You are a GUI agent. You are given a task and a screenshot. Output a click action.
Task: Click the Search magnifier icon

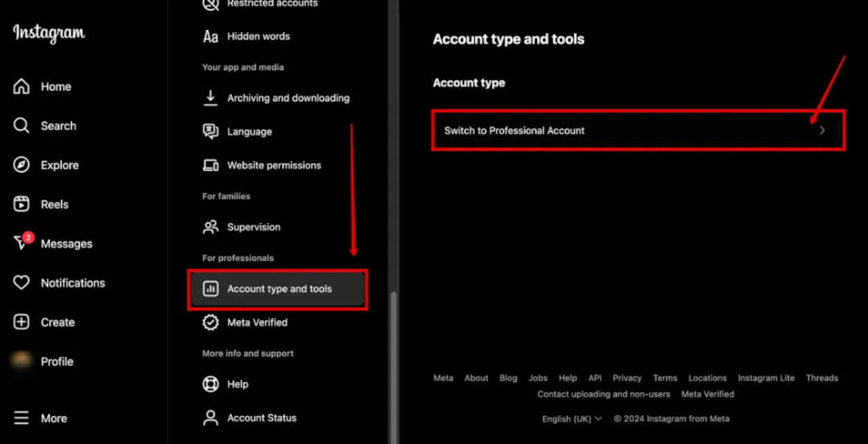pos(21,125)
